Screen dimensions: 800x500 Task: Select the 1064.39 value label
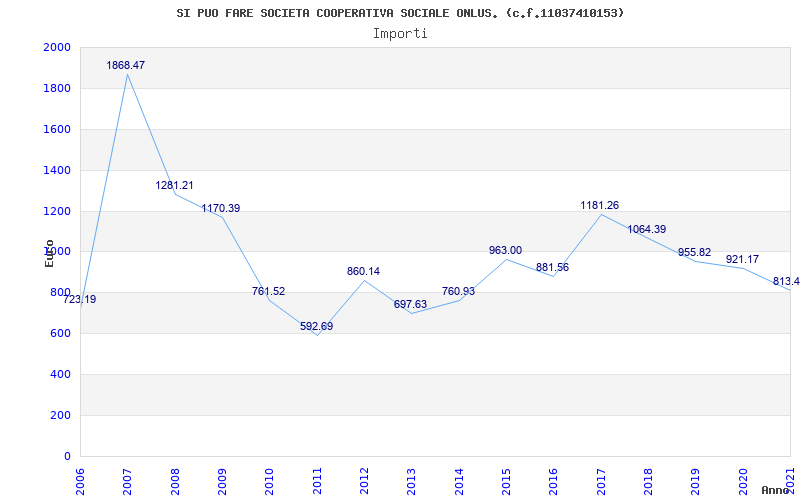[646, 230]
